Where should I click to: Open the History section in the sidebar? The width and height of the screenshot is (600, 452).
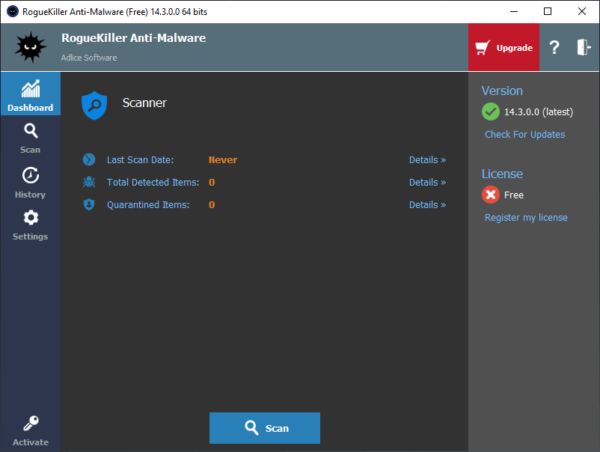tap(30, 183)
